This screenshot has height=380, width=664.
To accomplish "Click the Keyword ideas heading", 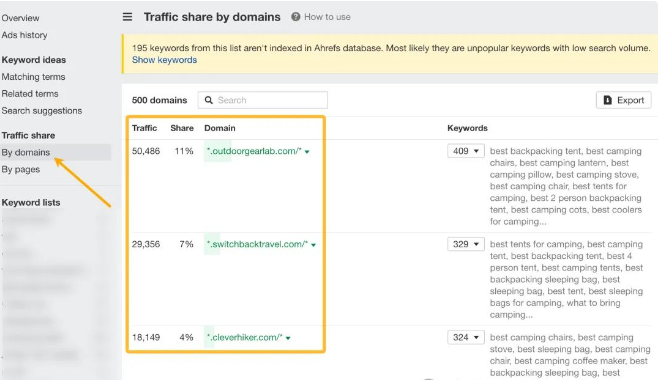I will click(33, 60).
